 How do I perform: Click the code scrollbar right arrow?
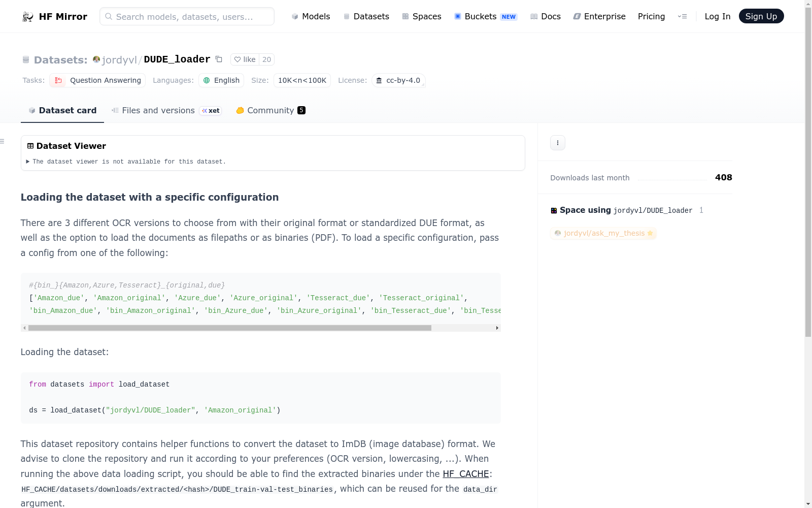tap(497, 328)
